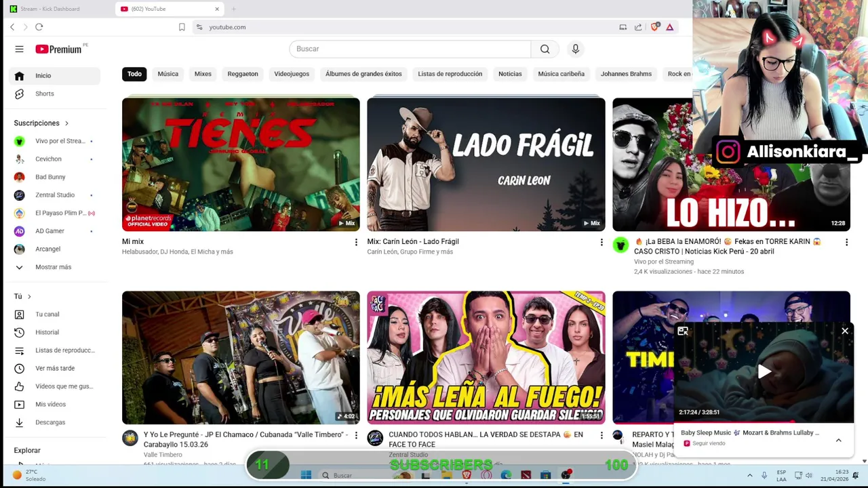Select the Reggaeton filter chip
The height and width of the screenshot is (488, 868).
point(243,74)
